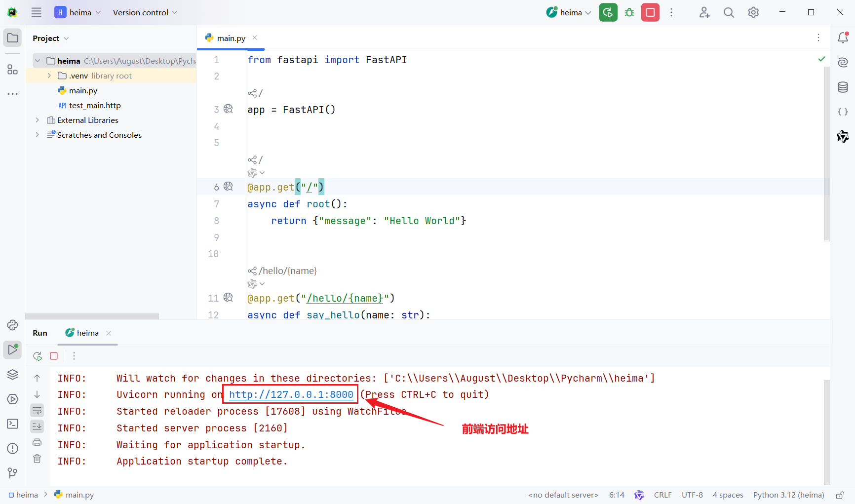The image size is (855, 504).
Task: Open the Python Packages tool window
Action: [x=12, y=374]
